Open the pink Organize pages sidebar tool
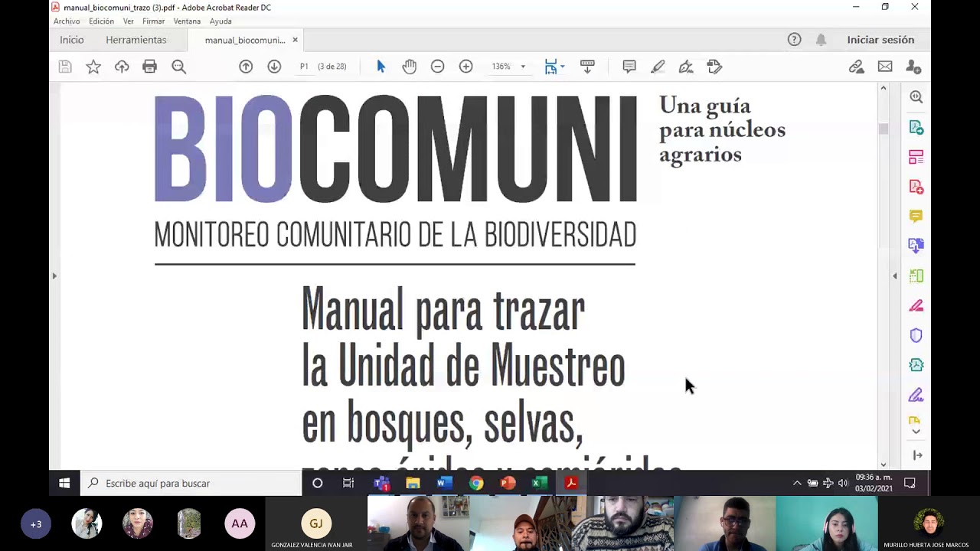Image resolution: width=980 pixels, height=551 pixels. coord(916,157)
